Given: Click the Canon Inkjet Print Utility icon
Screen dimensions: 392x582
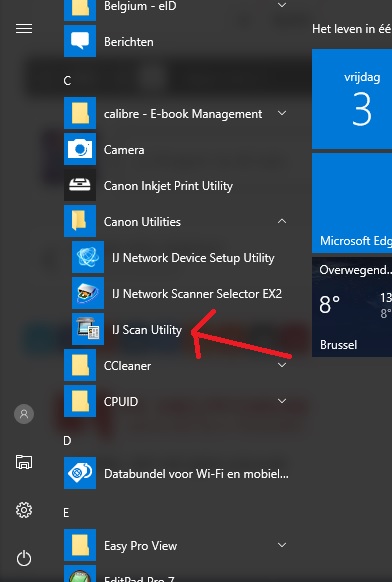Looking at the screenshot, I should tap(80, 185).
